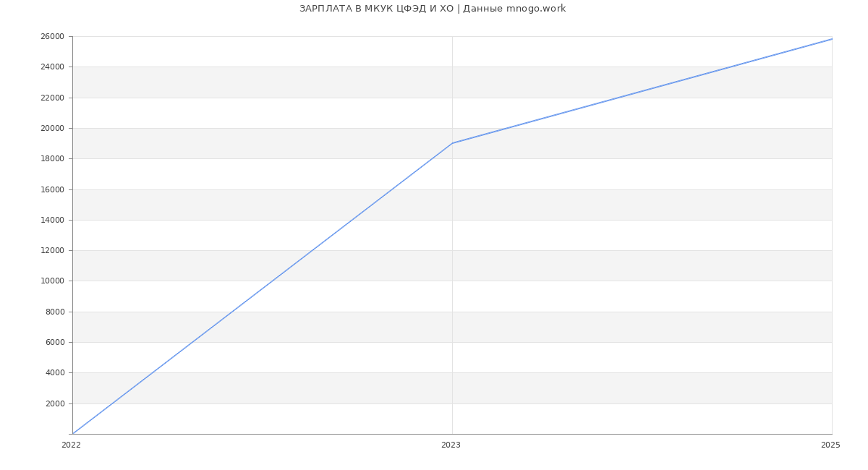Screen dimensions: 868x470
Task: Select the 18000 y-axis label
Action: [52, 159]
